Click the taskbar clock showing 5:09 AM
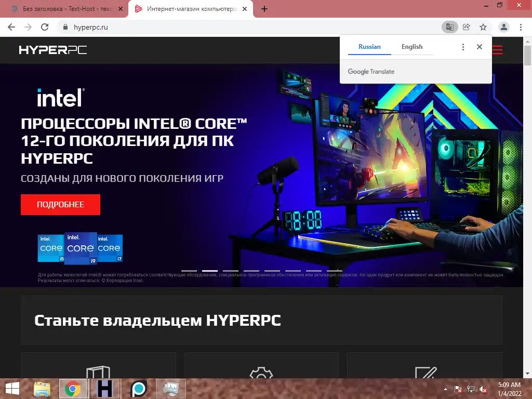This screenshot has height=399, width=532. [x=509, y=389]
